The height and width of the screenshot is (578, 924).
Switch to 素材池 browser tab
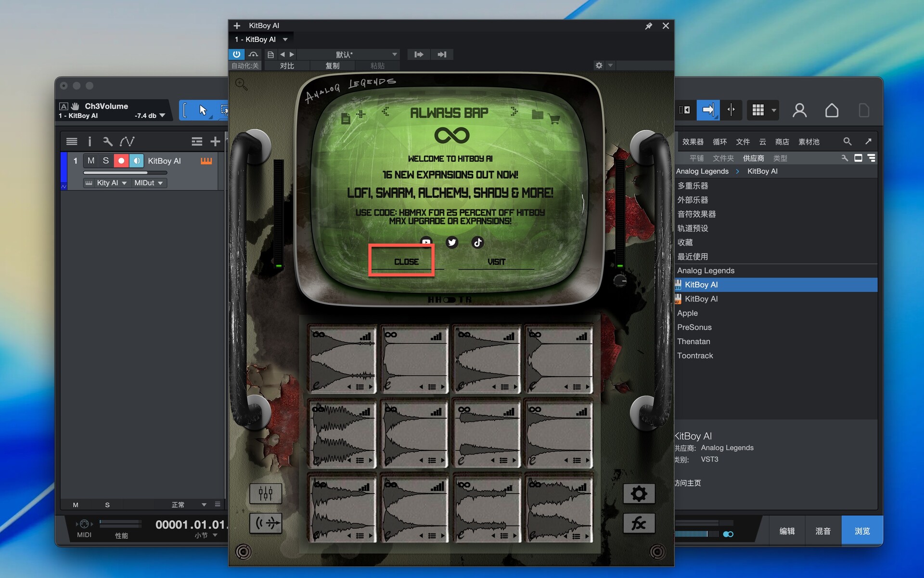[x=808, y=142]
